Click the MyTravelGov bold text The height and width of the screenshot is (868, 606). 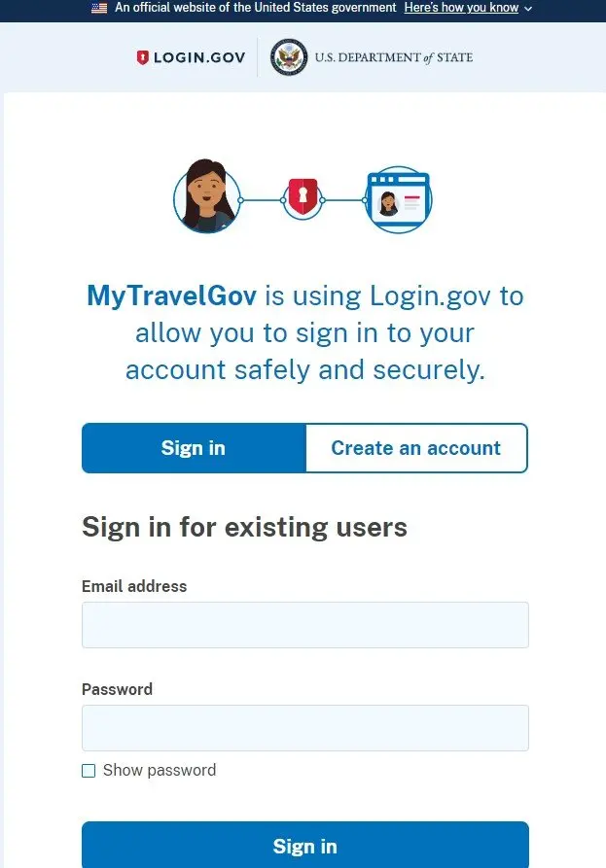[172, 295]
